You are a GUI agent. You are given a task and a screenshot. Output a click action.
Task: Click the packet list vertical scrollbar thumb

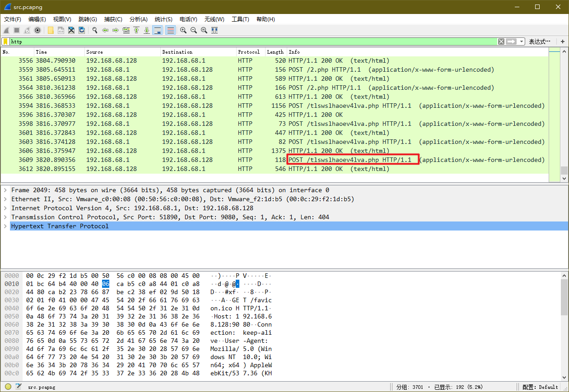click(564, 171)
